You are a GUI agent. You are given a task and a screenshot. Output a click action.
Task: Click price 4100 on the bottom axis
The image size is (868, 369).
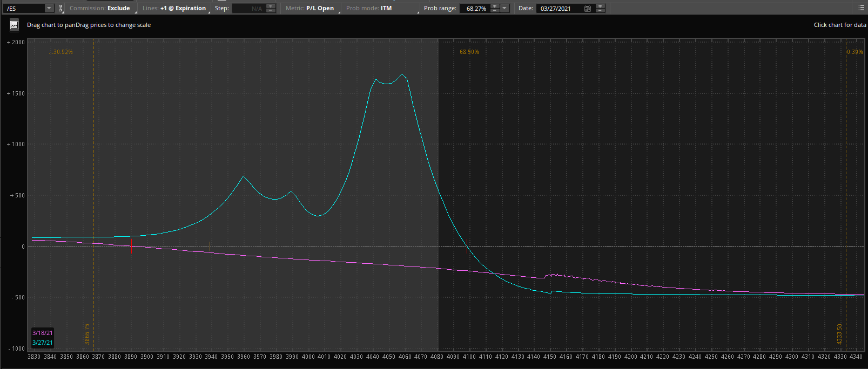[469, 357]
